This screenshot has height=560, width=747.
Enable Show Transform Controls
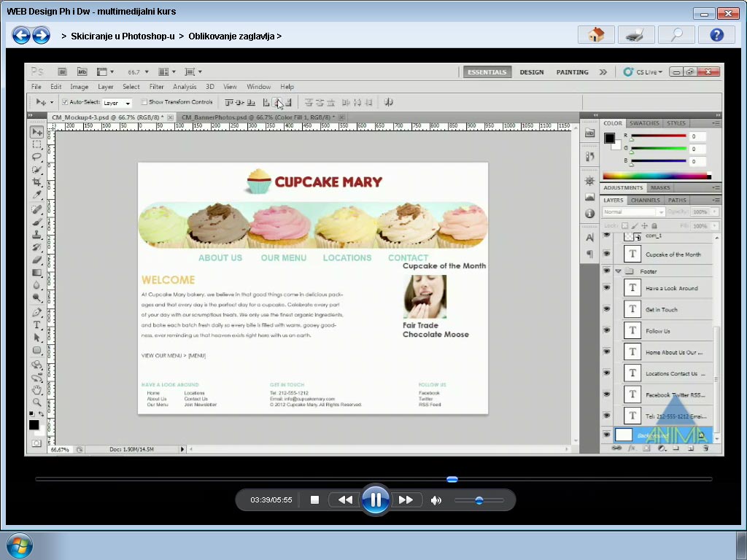144,103
